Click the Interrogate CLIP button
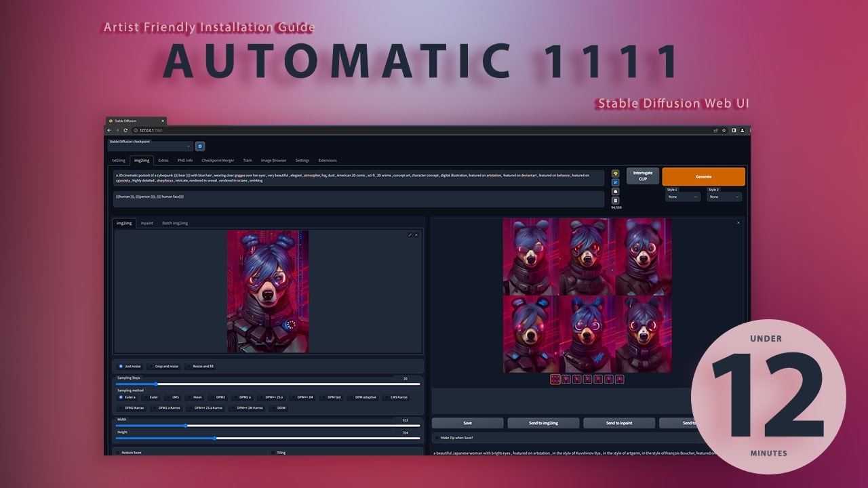Screen dimensions: 868x488 643,177
